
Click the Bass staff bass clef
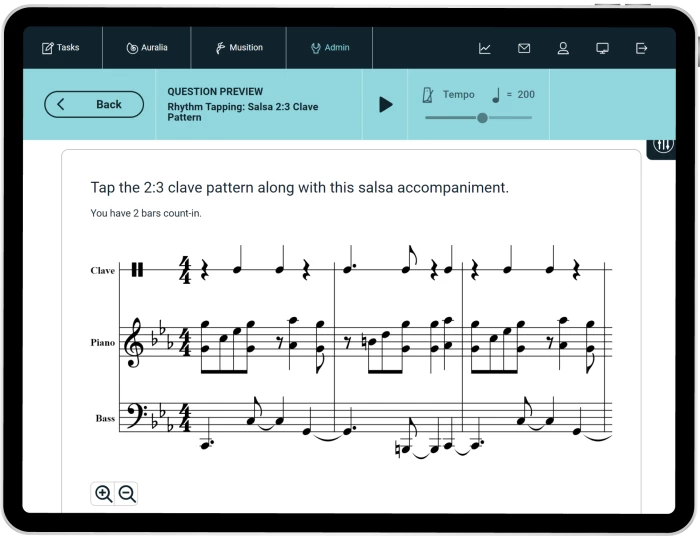tap(137, 417)
